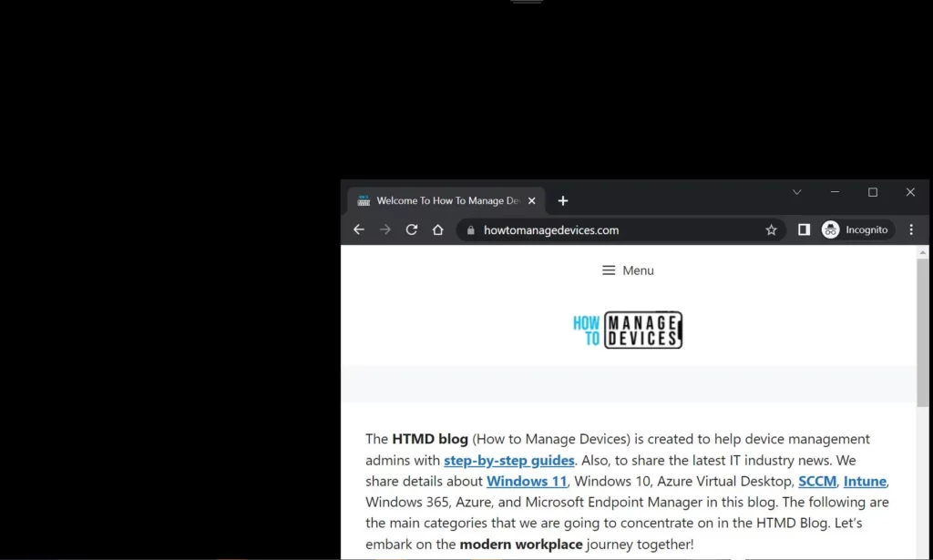Bookmark this page with the star
This screenshot has height=560, width=933.
click(771, 230)
